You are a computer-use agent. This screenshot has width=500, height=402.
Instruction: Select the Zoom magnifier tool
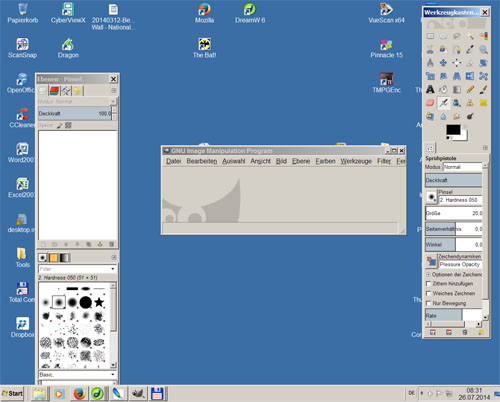(483, 50)
